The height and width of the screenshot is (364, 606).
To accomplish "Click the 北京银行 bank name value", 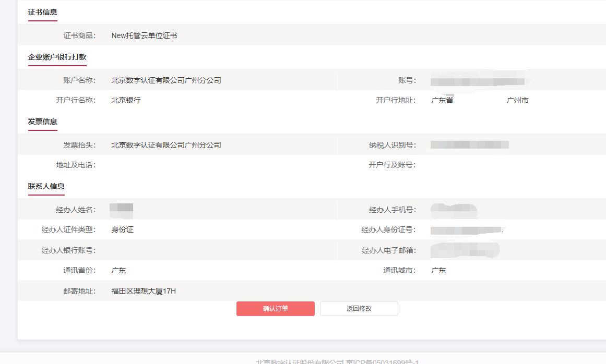I will [126, 100].
